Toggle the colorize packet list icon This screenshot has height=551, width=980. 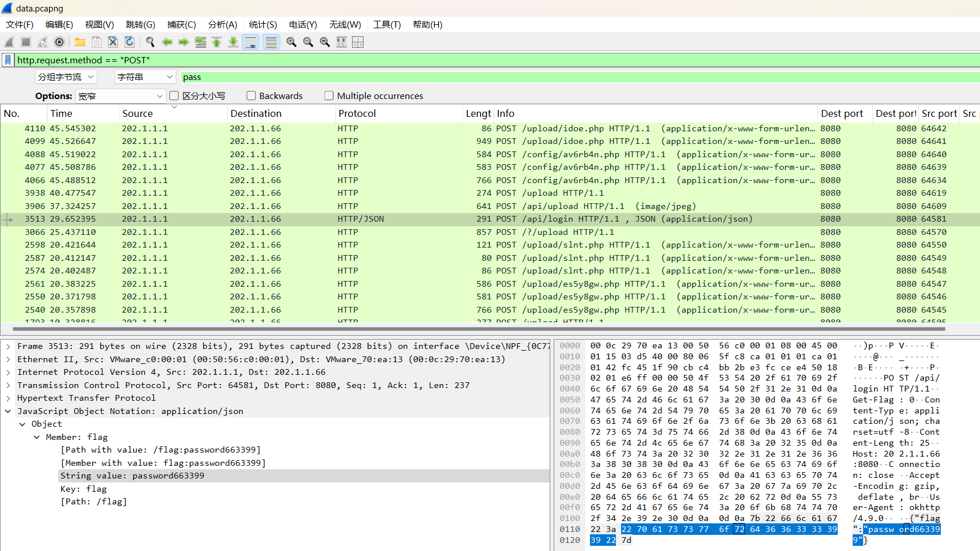pyautogui.click(x=271, y=42)
